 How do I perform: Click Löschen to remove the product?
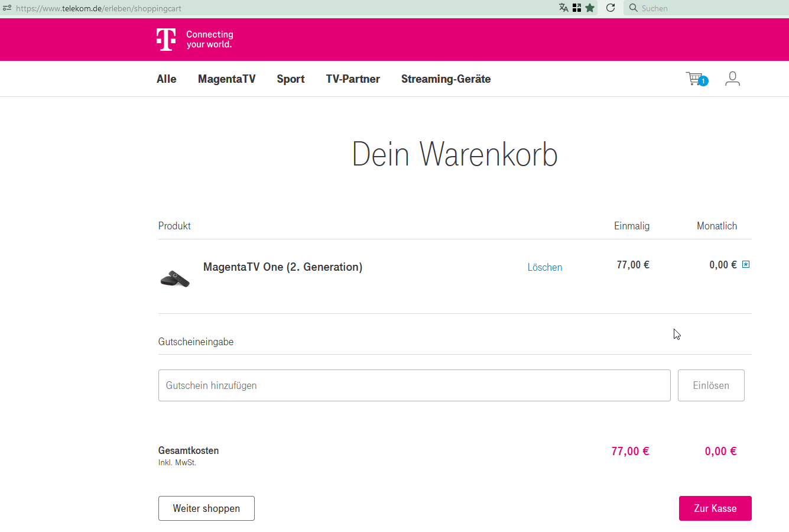(545, 267)
